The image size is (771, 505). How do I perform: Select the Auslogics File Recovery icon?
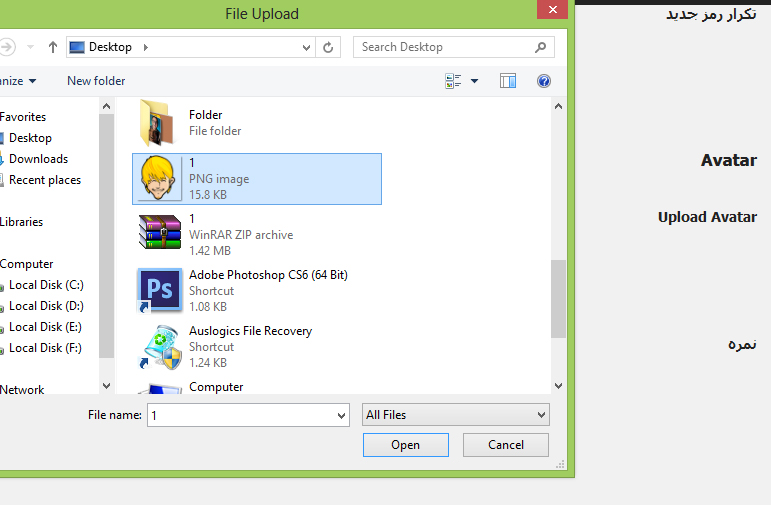coord(160,347)
